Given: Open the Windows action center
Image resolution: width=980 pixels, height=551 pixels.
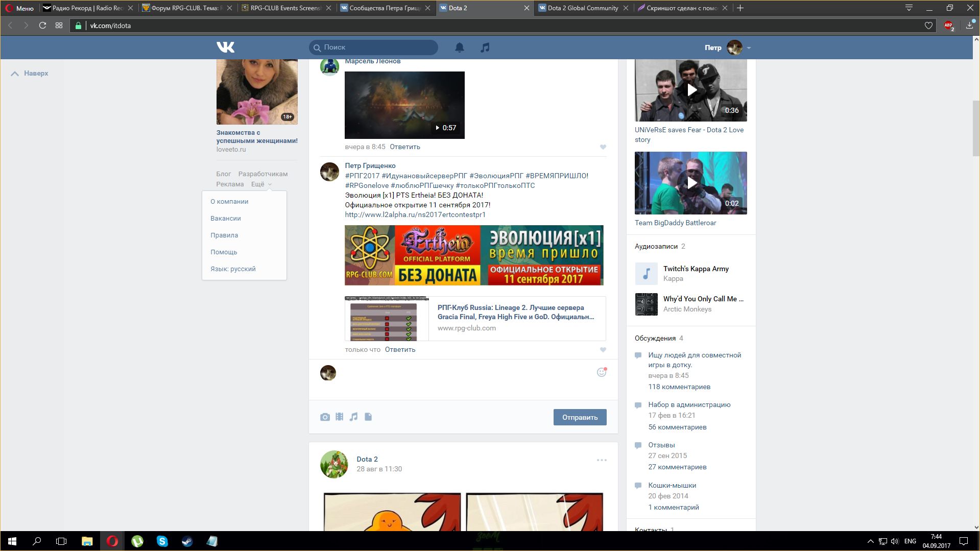Looking at the screenshot, I should [x=964, y=541].
